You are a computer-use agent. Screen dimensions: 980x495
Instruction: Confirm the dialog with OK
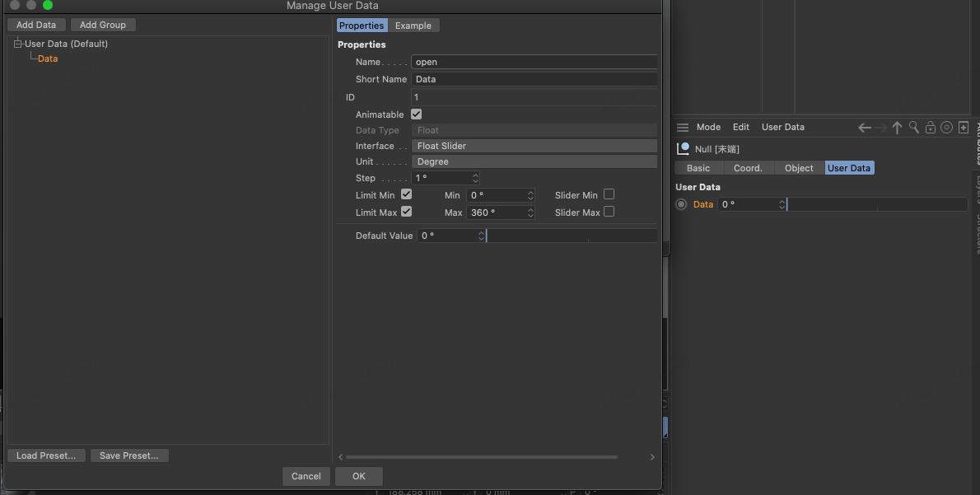click(x=359, y=476)
